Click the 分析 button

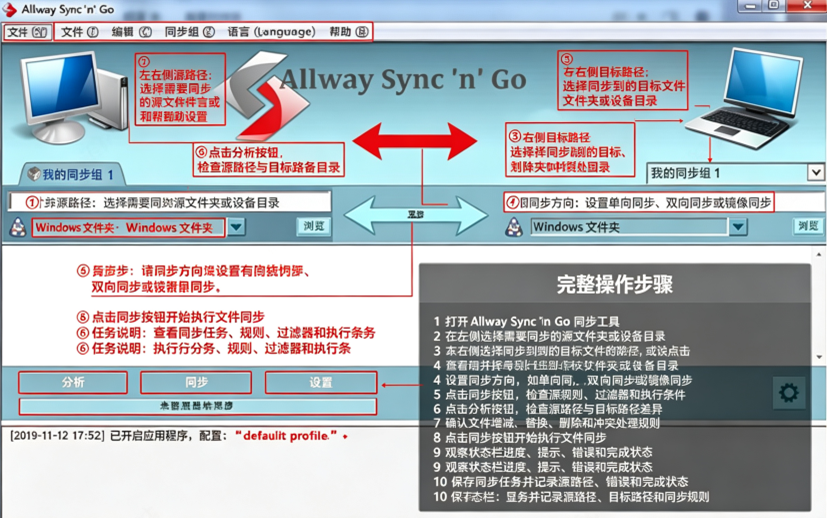click(x=73, y=382)
